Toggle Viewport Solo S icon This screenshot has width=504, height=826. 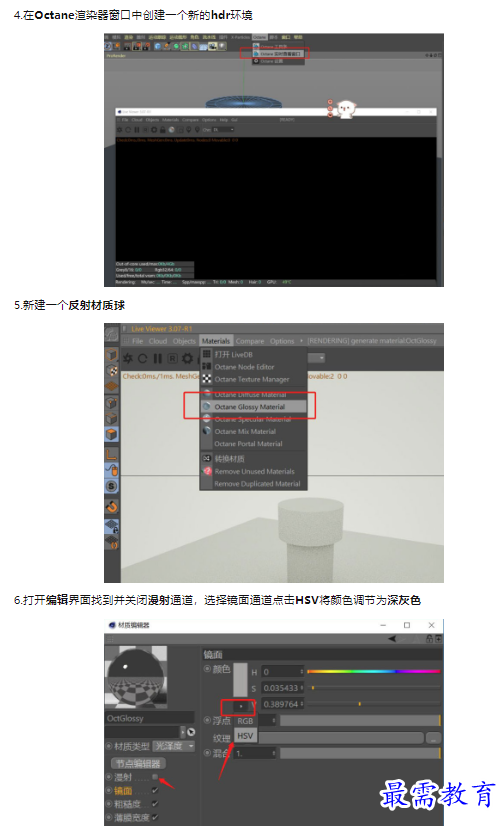pos(112,486)
